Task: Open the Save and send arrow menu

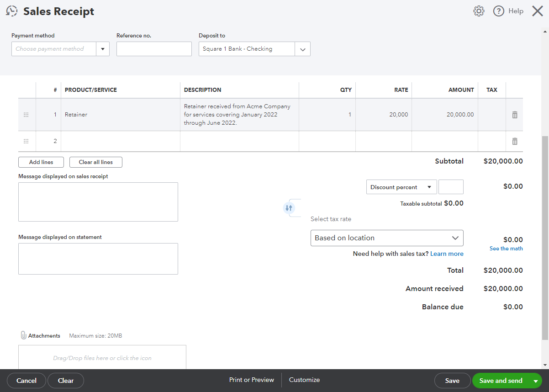Action: point(535,381)
